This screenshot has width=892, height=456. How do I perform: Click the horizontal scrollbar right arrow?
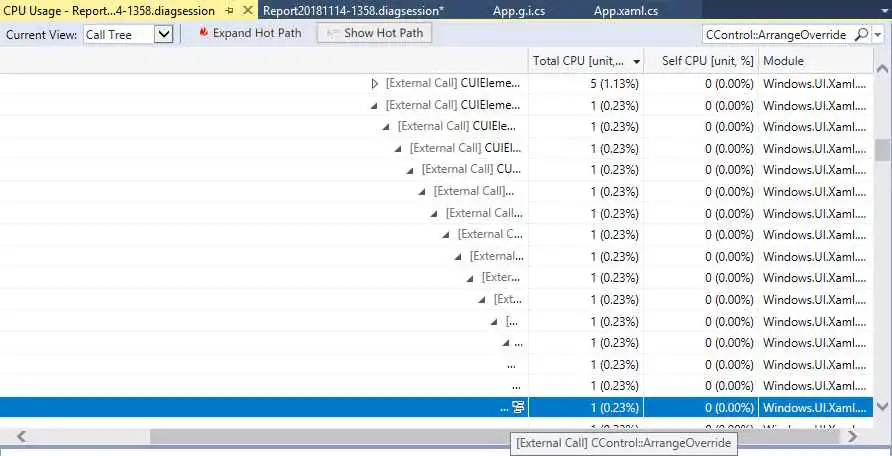pos(852,436)
